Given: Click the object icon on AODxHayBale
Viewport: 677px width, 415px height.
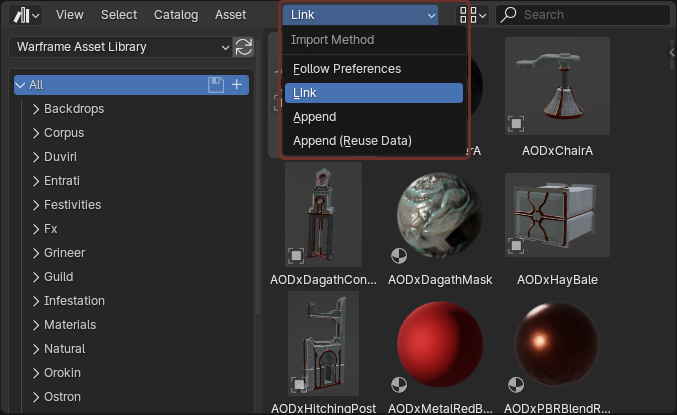Looking at the screenshot, I should click(516, 246).
